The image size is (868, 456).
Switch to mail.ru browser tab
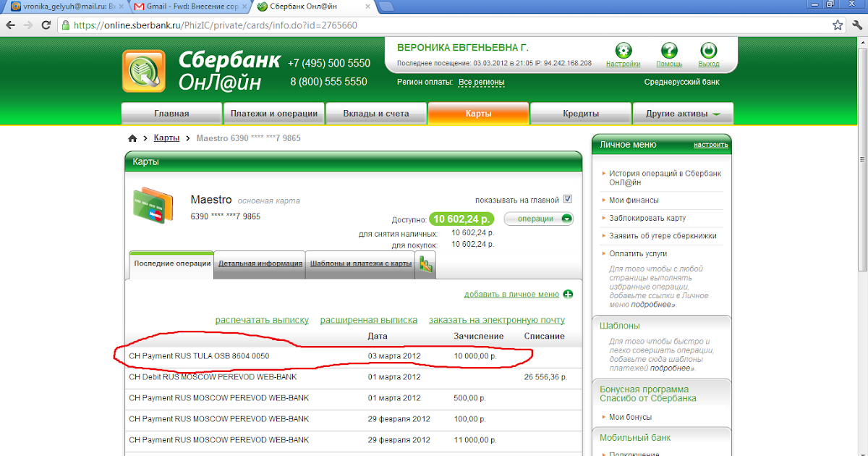(x=67, y=7)
